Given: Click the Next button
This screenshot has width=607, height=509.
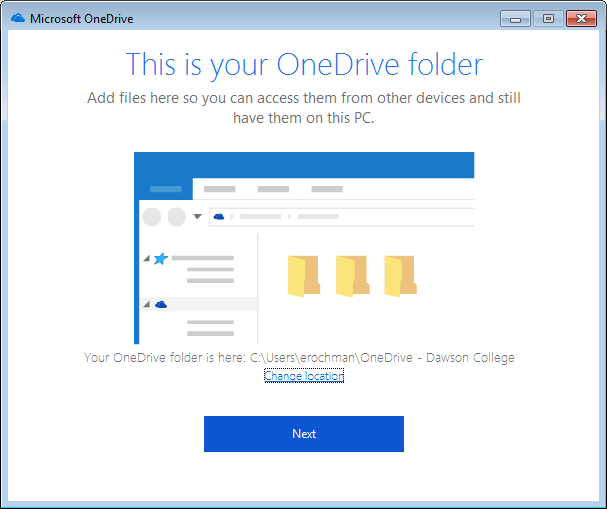Looking at the screenshot, I should tap(304, 434).
